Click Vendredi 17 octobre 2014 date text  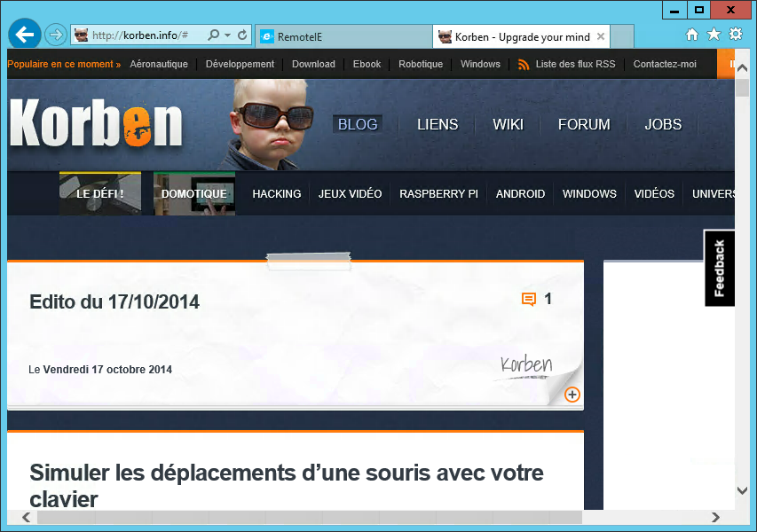107,370
